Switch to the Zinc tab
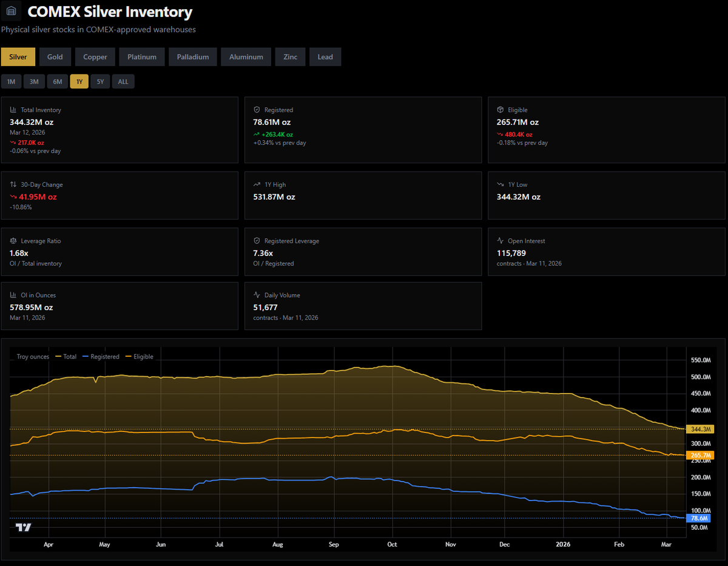Image resolution: width=728 pixels, height=566 pixels. 291,57
